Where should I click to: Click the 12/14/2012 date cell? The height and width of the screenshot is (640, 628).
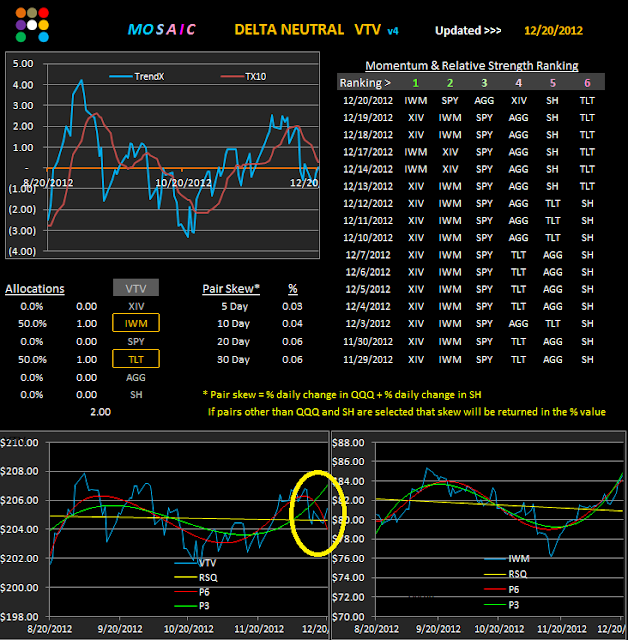click(x=368, y=169)
